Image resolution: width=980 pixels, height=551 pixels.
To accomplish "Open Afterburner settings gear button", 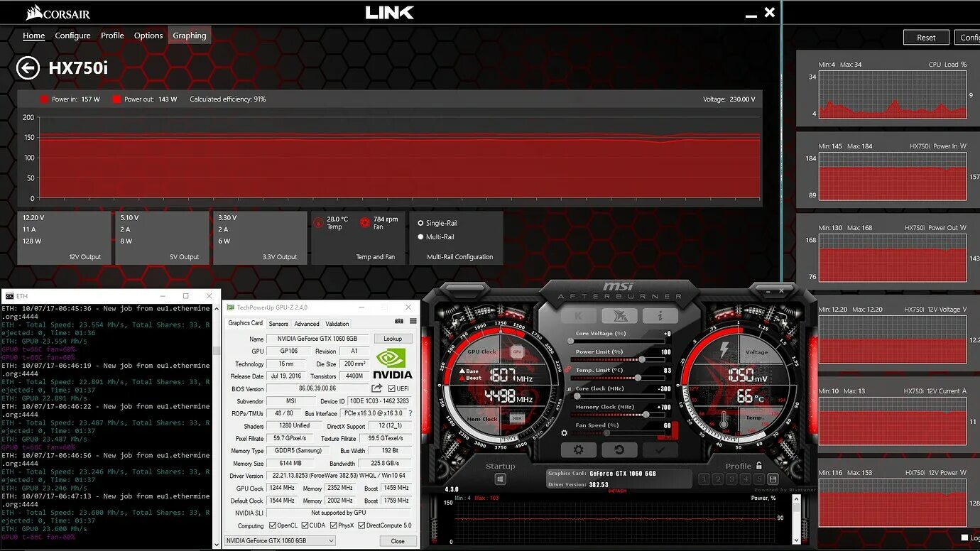I will point(579,450).
